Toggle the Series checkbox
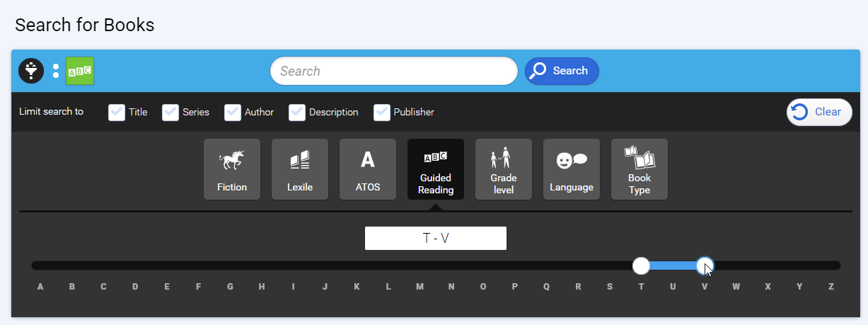Viewport: 868px width, 325px height. 170,112
